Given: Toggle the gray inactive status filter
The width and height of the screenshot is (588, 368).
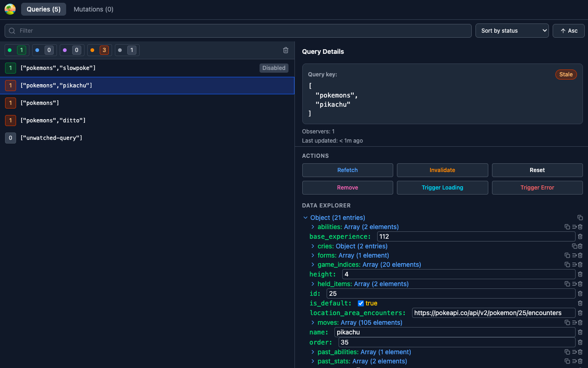Looking at the screenshot, I should 127,50.
